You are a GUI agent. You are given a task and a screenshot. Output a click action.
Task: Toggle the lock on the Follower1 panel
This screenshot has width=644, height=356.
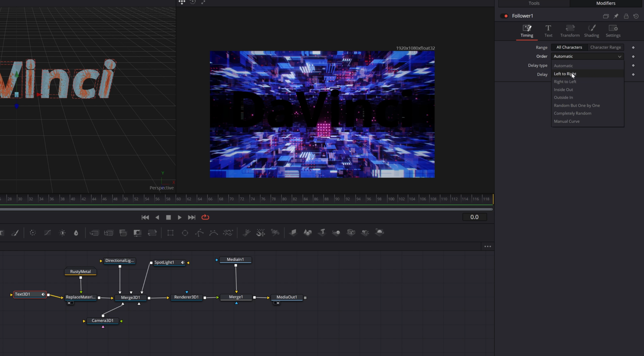pos(626,16)
